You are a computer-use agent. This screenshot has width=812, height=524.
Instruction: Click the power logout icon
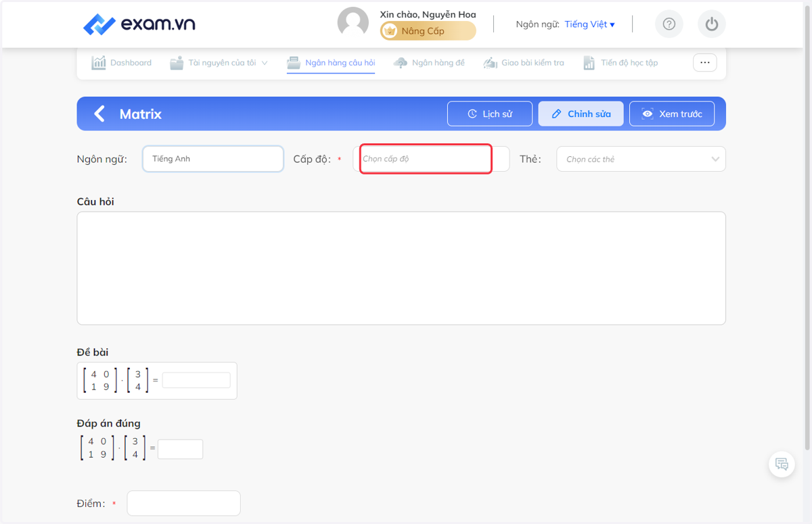[711, 24]
